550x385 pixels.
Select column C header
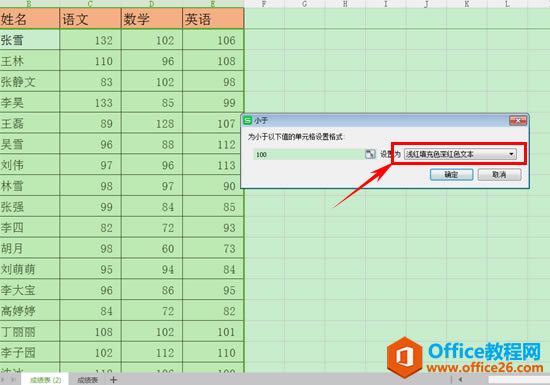(x=90, y=4)
